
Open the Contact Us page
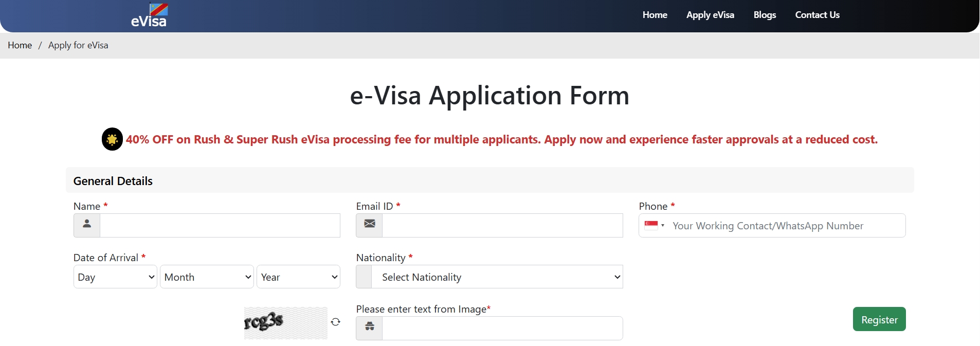coord(817,15)
